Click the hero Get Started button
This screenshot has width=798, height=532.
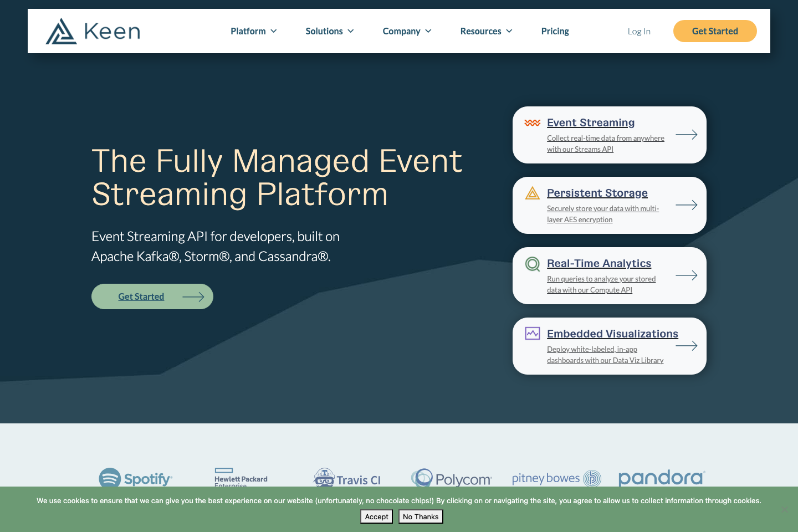click(152, 296)
